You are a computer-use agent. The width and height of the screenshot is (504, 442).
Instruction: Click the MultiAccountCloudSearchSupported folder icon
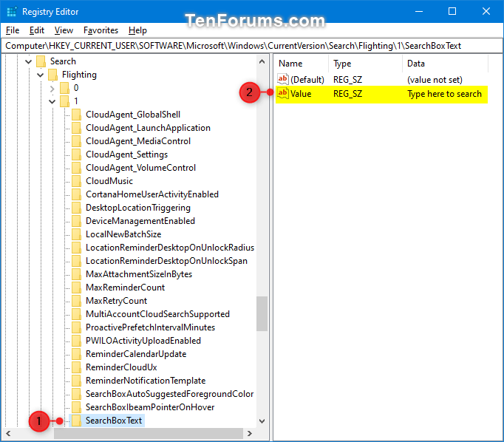pos(77,314)
